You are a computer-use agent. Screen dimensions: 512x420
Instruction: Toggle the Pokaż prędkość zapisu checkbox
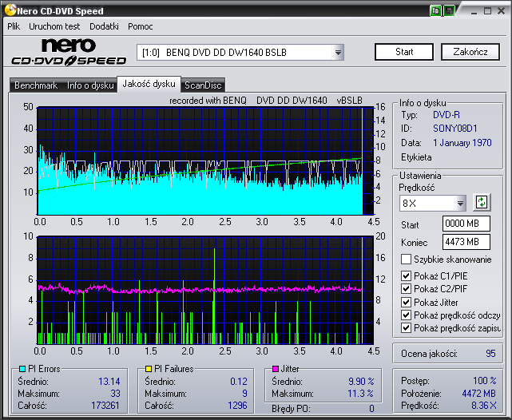[406, 327]
